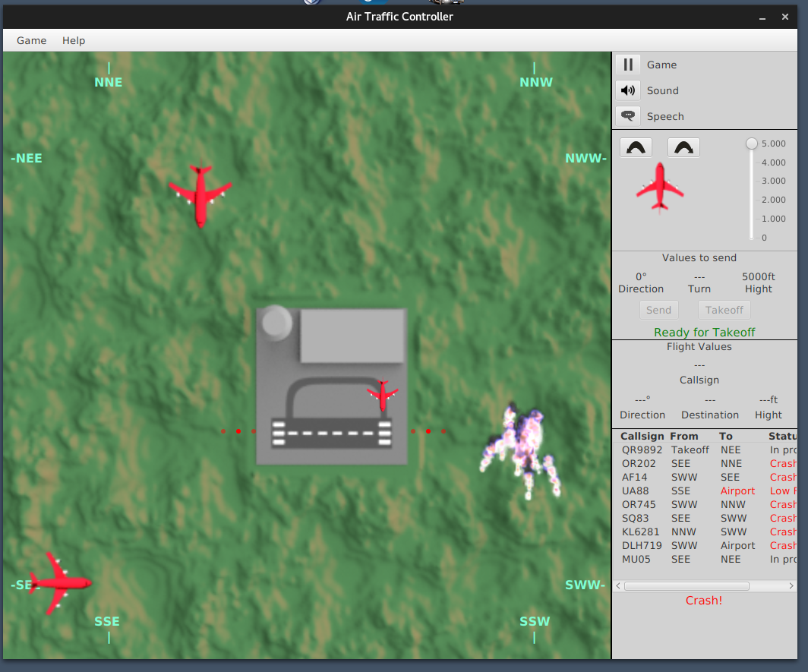Click the turn left arrow button
Image resolution: width=808 pixels, height=672 pixels.
(x=636, y=148)
